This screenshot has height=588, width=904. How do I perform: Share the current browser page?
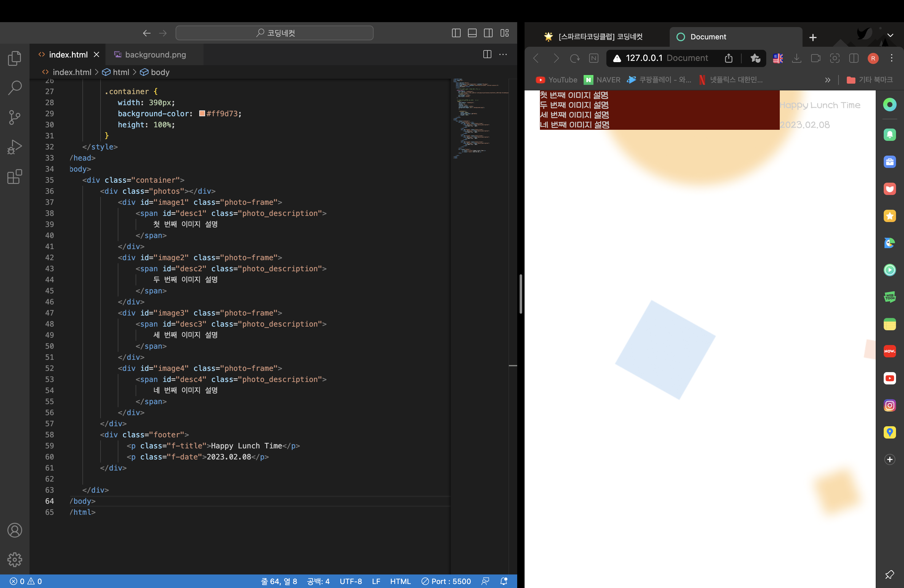(728, 58)
